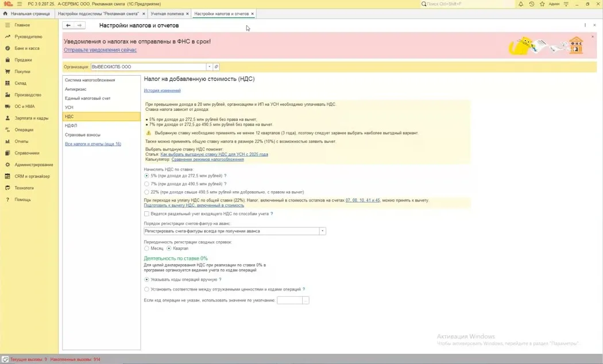Open the notifications bell icon
The width and height of the screenshot is (603, 364).
pos(521,4)
